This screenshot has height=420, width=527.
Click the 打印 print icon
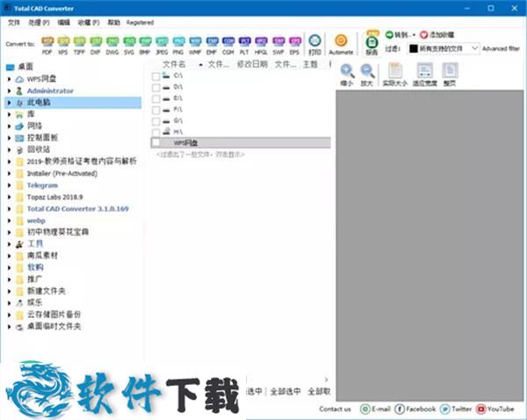[315, 45]
